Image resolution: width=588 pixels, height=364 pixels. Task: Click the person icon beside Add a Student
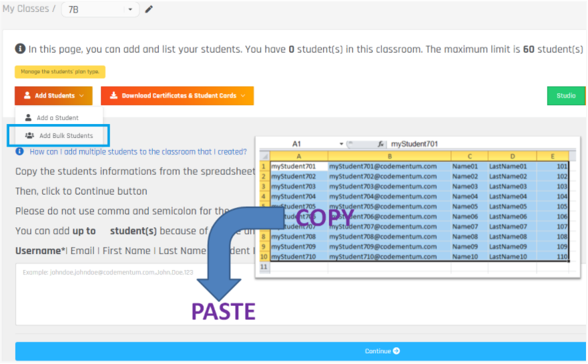pos(28,117)
